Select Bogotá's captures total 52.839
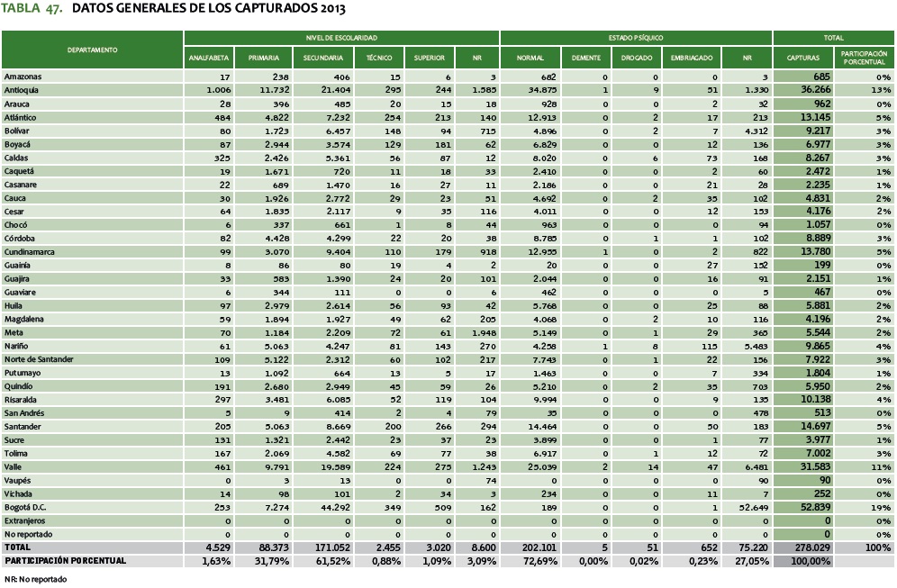The height and width of the screenshot is (588, 897). (802, 507)
